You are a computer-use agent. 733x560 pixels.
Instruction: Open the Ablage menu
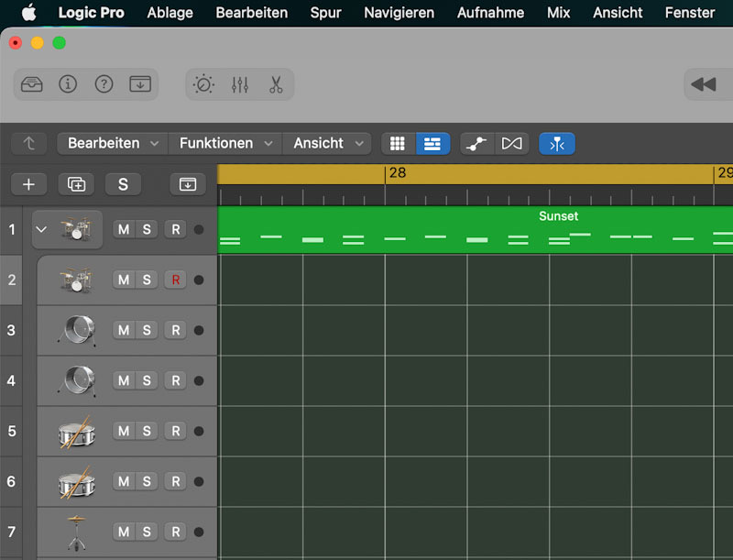click(x=170, y=13)
